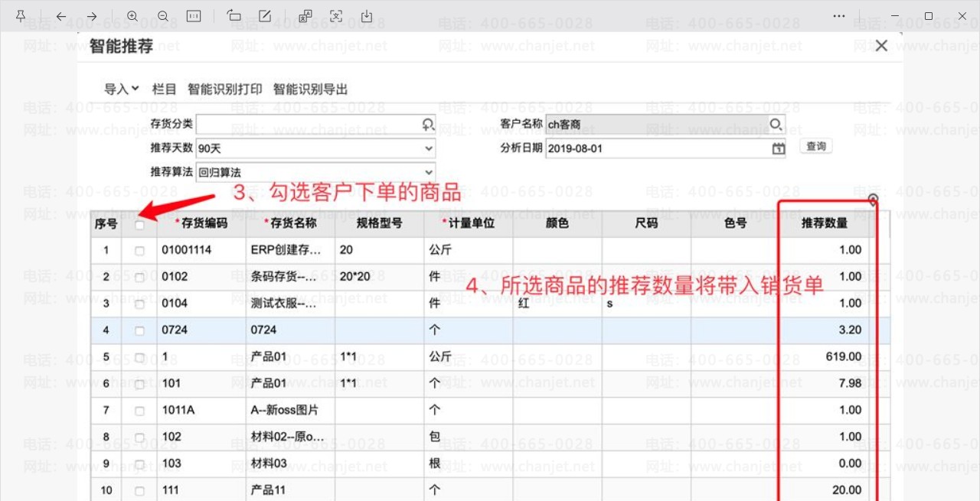Select the cell 产品11
The width and height of the screenshot is (980, 501).
click(x=291, y=490)
